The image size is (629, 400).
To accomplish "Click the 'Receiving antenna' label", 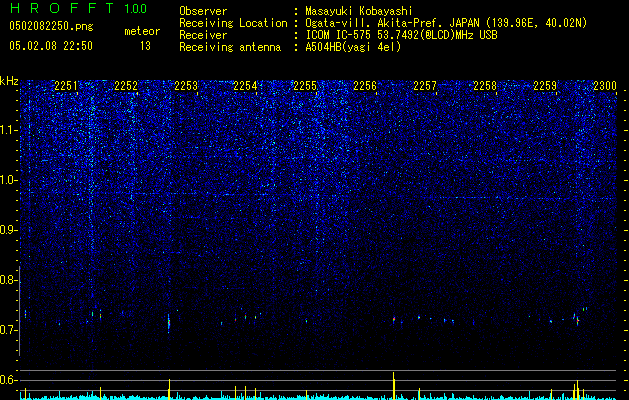I will pyautogui.click(x=230, y=47).
